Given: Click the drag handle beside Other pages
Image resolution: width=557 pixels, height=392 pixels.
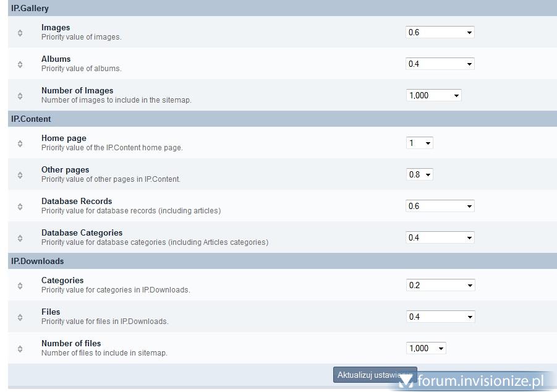Looking at the screenshot, I should click(20, 175).
